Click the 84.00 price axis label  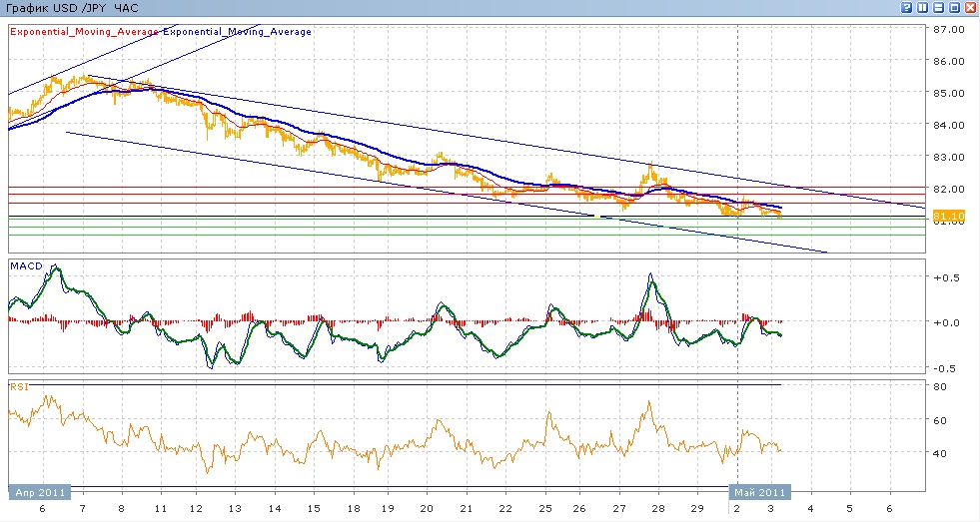tap(947, 125)
